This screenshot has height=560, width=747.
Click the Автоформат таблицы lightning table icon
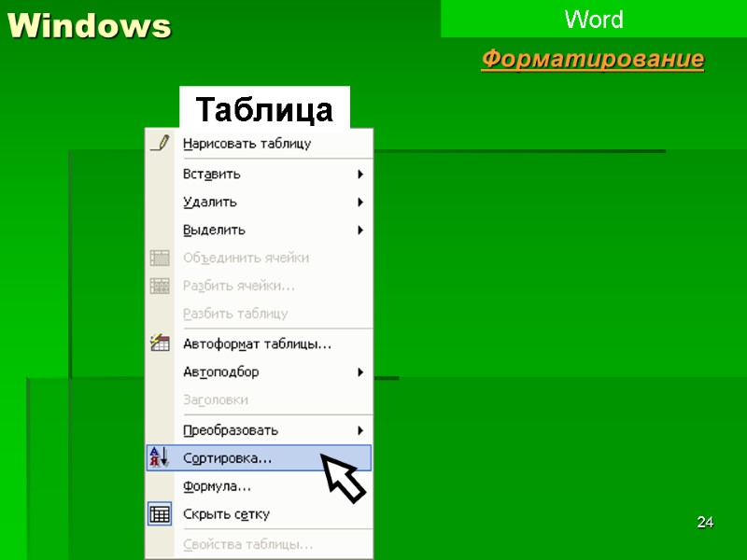[160, 343]
